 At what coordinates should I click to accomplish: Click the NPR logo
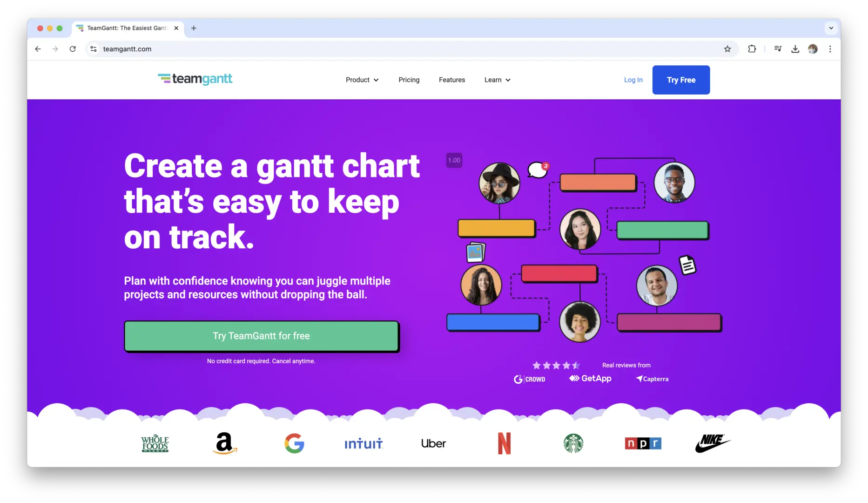click(643, 443)
